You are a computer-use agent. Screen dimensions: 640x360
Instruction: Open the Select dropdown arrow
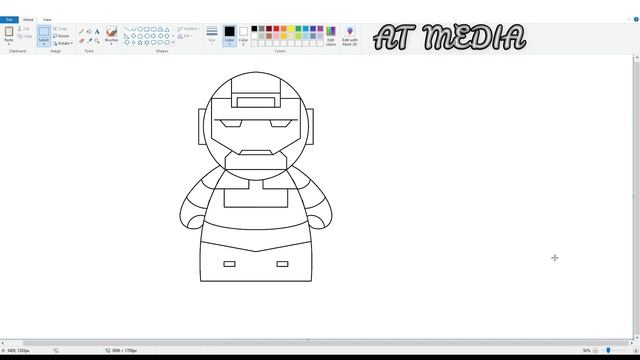[x=44, y=44]
